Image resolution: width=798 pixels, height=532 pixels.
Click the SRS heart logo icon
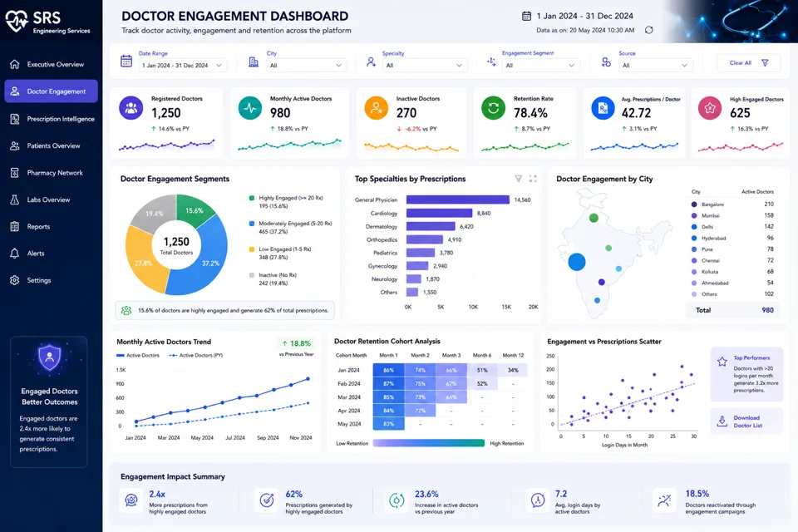pos(17,22)
